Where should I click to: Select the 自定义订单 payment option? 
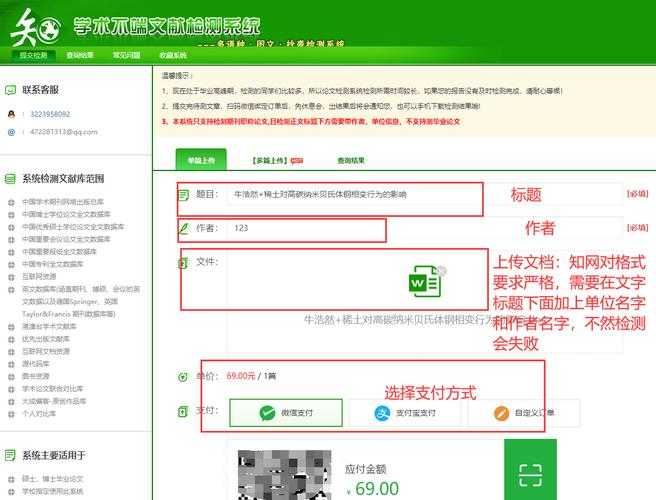524,413
